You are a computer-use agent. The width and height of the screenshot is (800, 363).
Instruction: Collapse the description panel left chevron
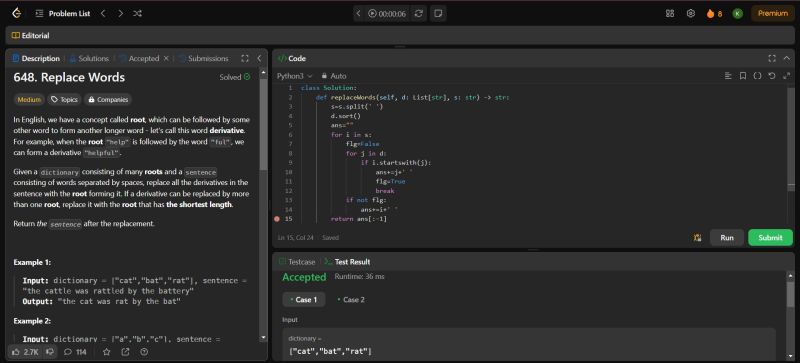[x=259, y=59]
